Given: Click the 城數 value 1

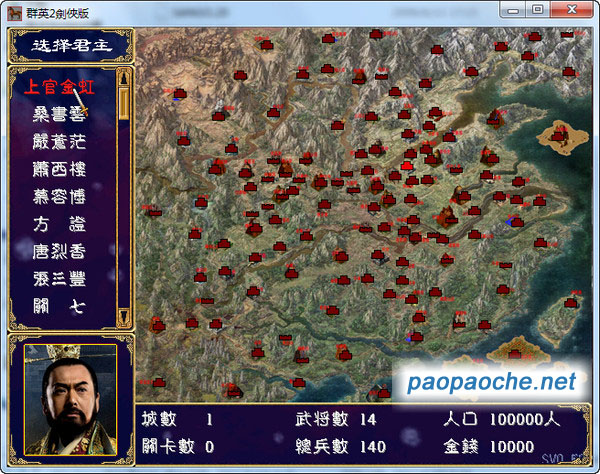Looking at the screenshot, I should pos(209,420).
